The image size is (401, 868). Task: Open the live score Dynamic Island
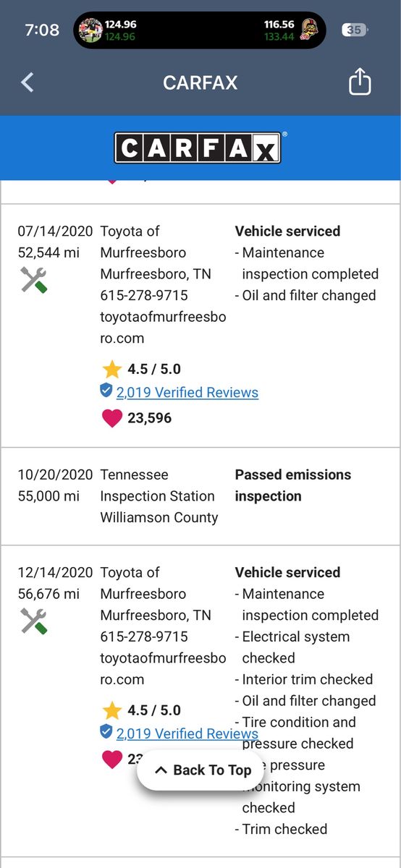click(x=200, y=30)
